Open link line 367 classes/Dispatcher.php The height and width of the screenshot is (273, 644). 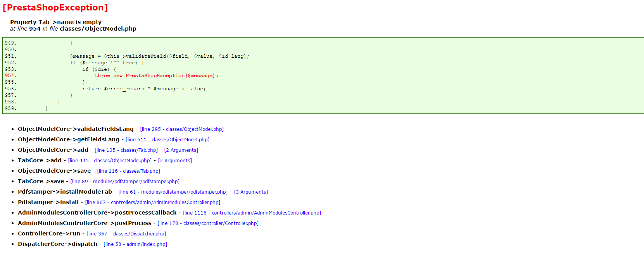pyautogui.click(x=126, y=234)
